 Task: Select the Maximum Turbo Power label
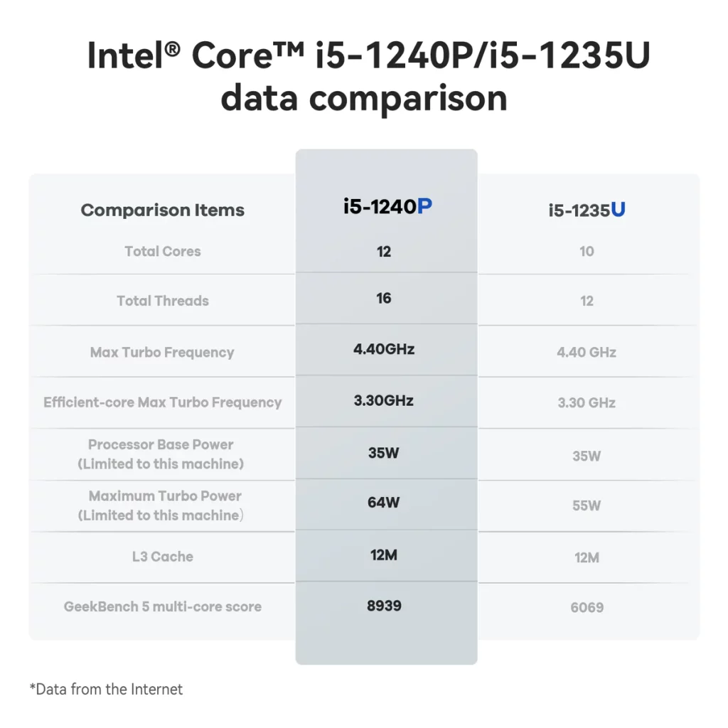[161, 505]
